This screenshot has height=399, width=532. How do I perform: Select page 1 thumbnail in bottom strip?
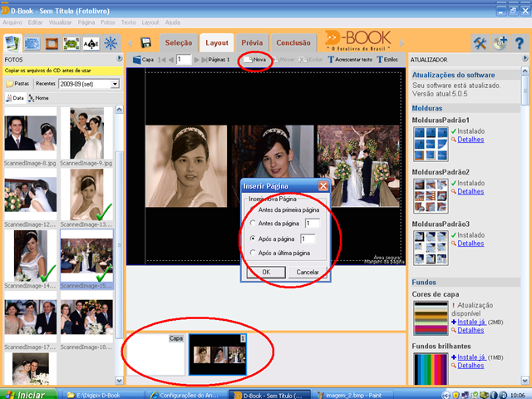coord(218,355)
